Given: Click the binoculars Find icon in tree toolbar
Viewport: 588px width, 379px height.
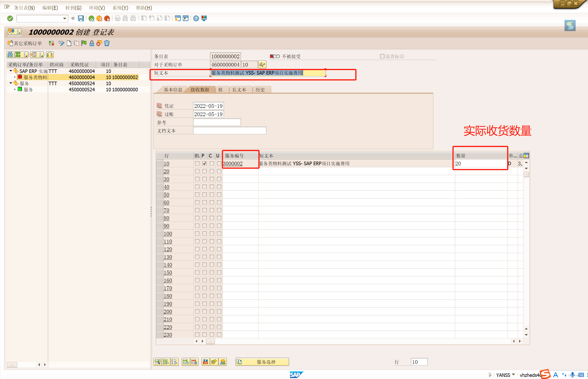Looking at the screenshot, I should (x=10, y=55).
